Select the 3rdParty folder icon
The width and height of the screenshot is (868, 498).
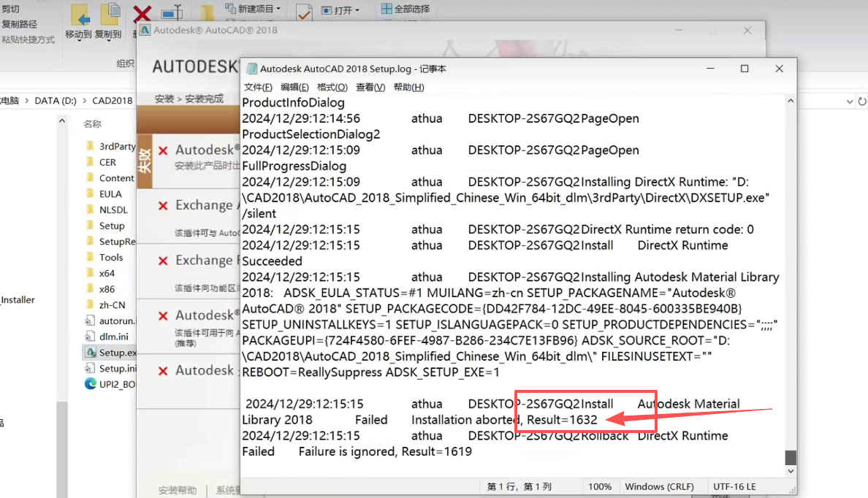(90, 146)
